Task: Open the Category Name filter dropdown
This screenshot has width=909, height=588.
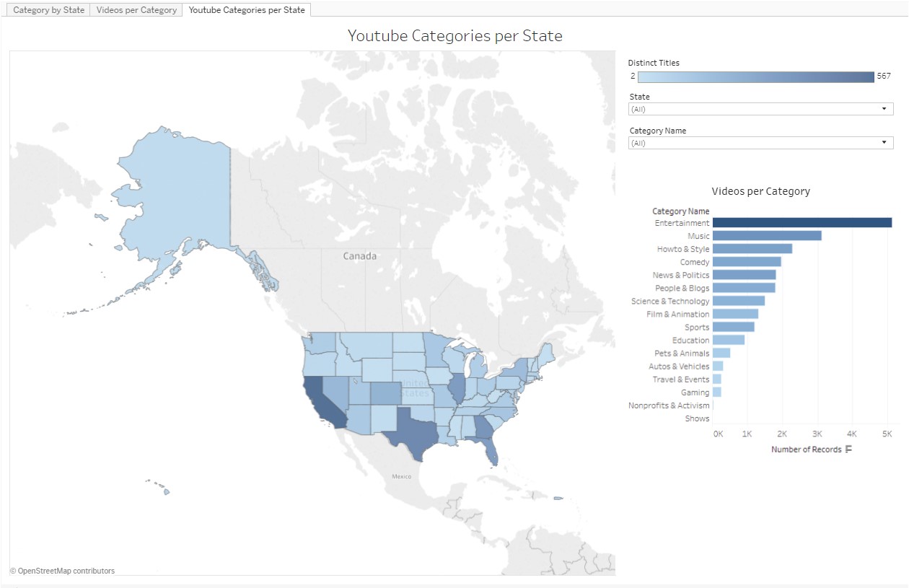Action: tap(761, 143)
